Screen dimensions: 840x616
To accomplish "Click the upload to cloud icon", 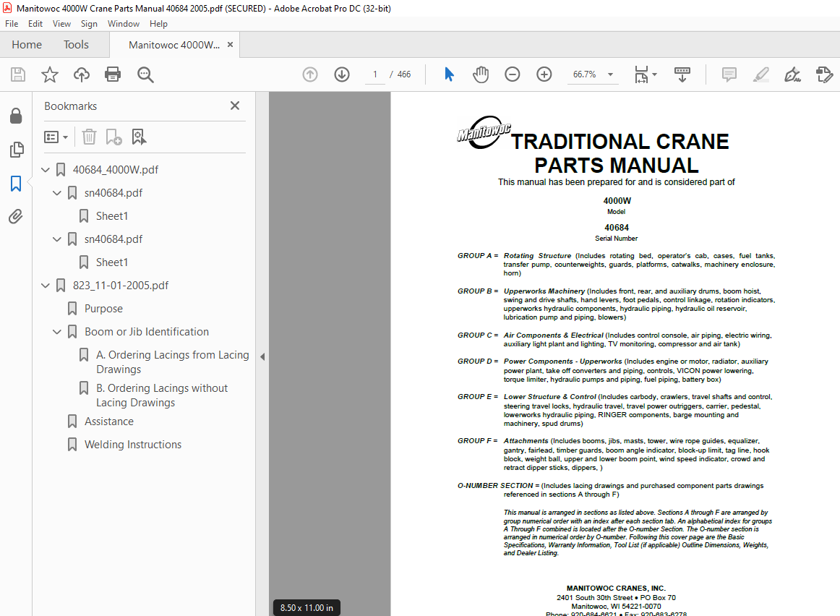I will click(82, 74).
